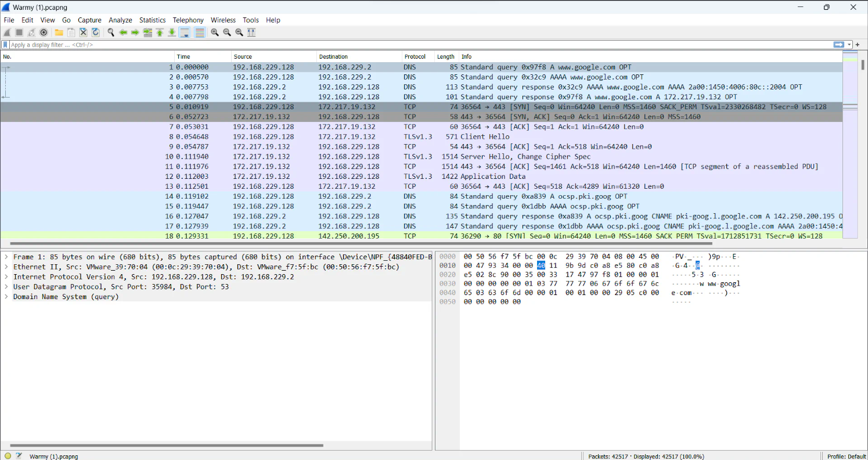
Task: Toggle auto-scroll during live capture
Action: pos(185,33)
